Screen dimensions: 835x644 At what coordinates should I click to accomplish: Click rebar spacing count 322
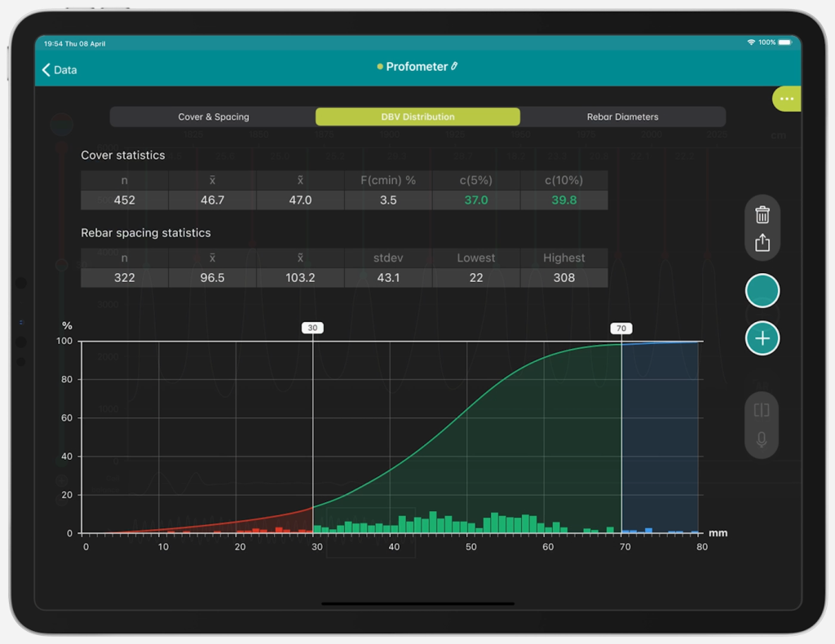tap(125, 278)
